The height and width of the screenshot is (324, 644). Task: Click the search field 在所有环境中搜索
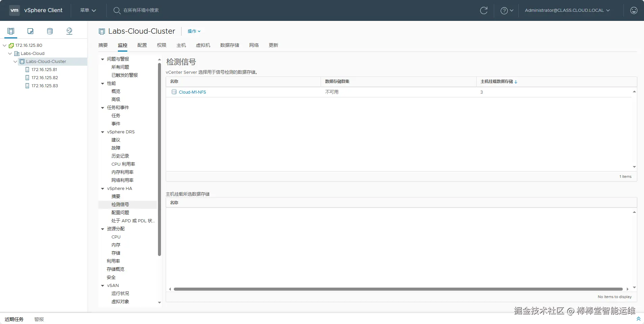click(x=141, y=10)
